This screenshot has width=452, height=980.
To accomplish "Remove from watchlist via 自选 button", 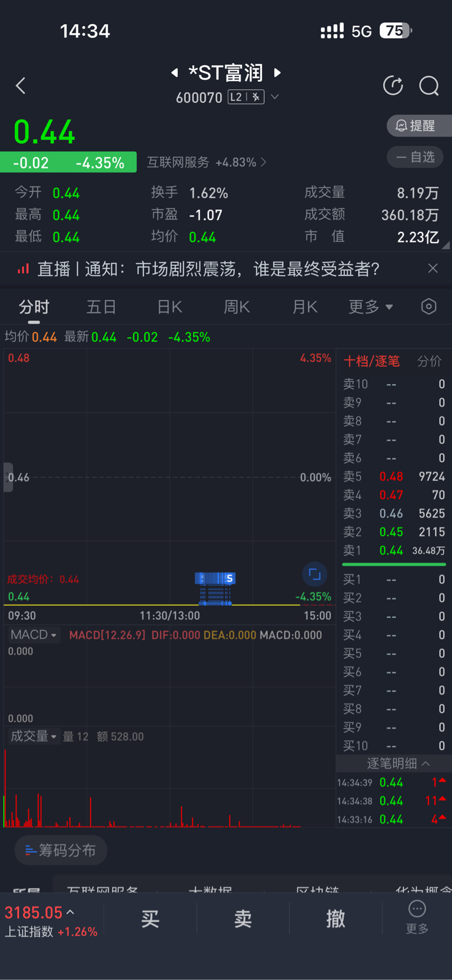I will pyautogui.click(x=415, y=157).
